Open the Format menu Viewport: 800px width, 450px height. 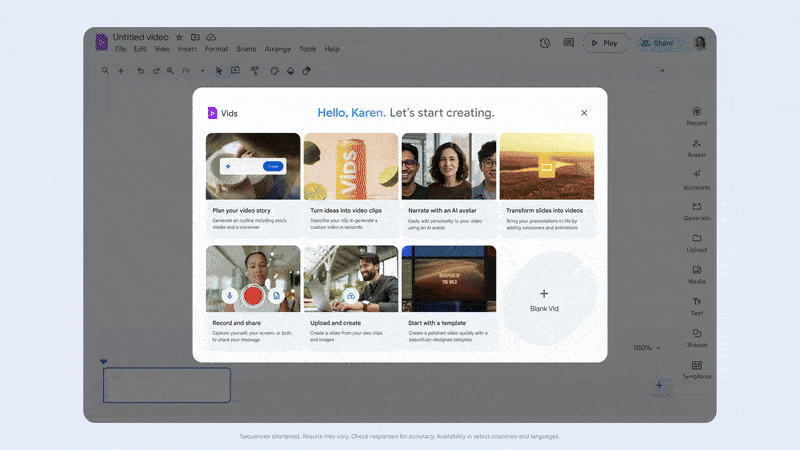point(216,49)
